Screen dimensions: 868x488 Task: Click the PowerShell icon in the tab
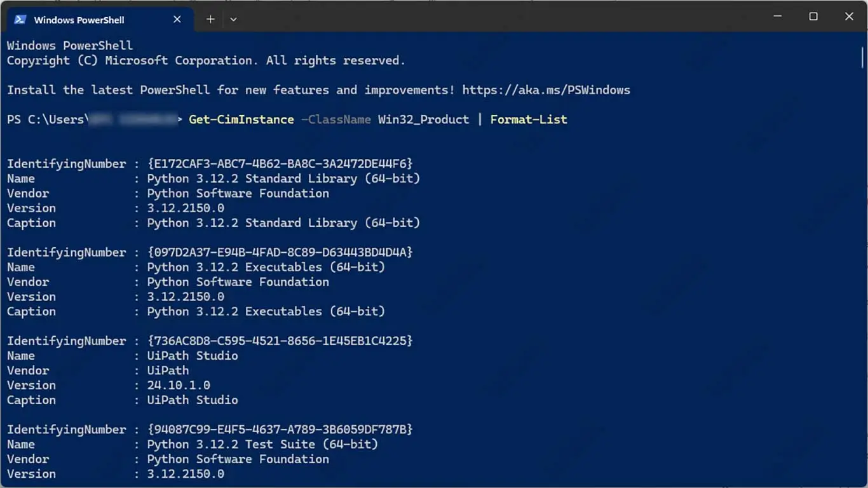tap(20, 20)
